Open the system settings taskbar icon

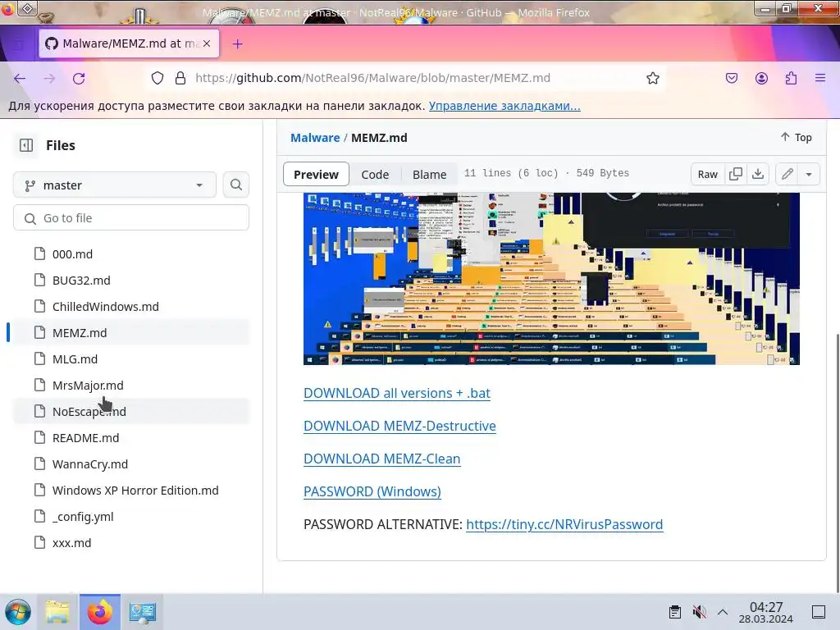coord(143,612)
